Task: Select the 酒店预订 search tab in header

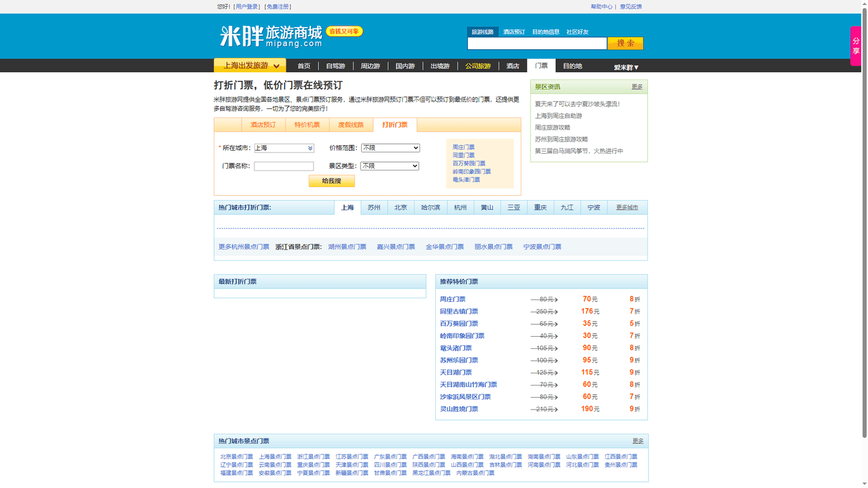Action: pyautogui.click(x=514, y=32)
